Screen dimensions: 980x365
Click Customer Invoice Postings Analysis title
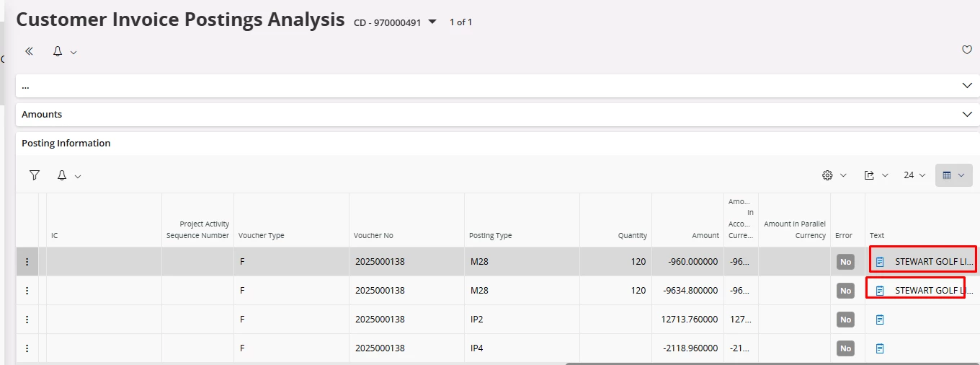pyautogui.click(x=180, y=19)
